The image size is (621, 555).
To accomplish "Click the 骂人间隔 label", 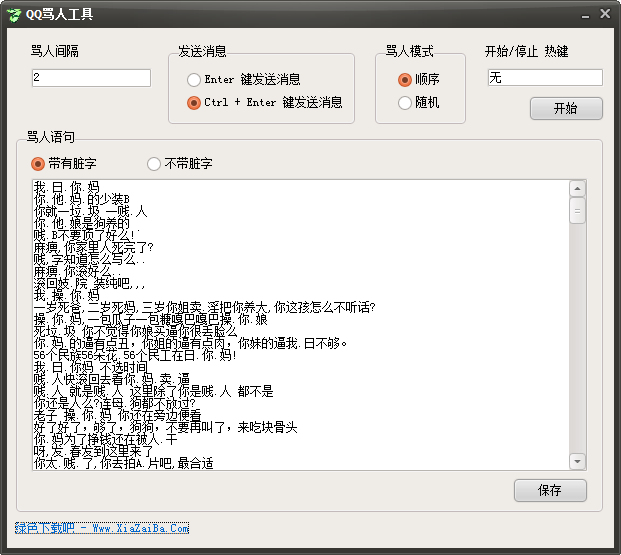I will click(x=55, y=51).
